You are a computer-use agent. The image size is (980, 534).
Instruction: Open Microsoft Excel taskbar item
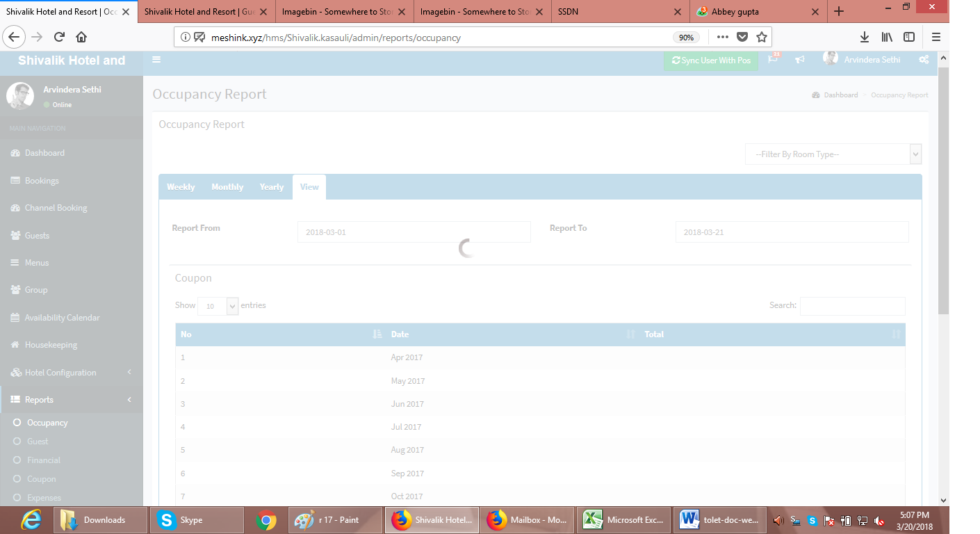[625, 519]
